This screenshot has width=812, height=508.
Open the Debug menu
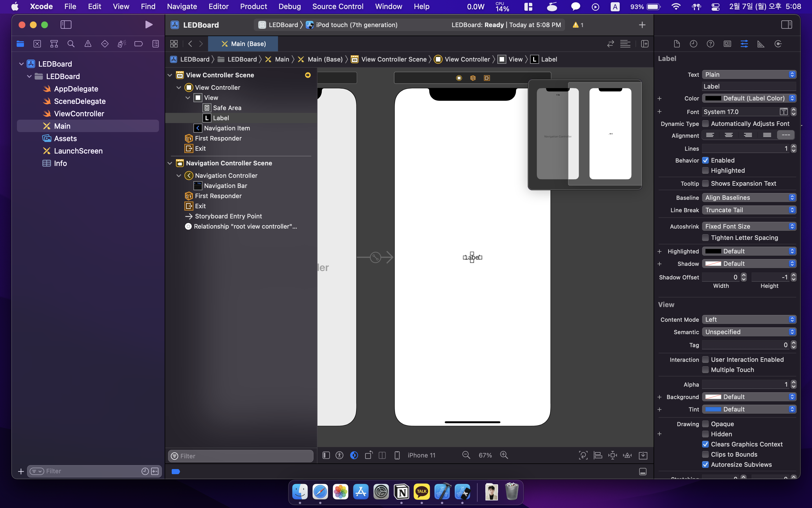point(290,6)
